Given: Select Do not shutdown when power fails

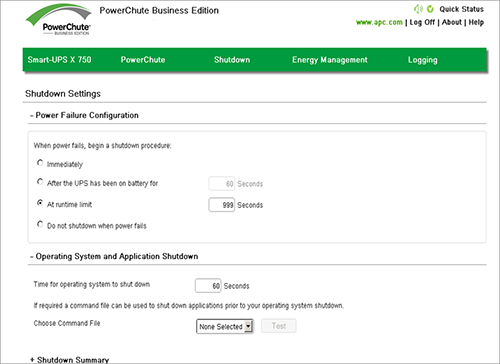Looking at the screenshot, I should coord(40,224).
